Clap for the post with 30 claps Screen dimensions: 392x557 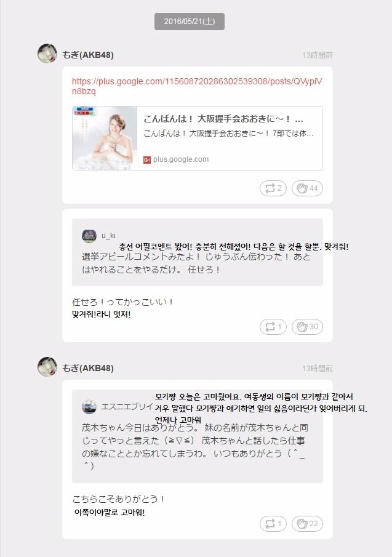(x=307, y=327)
